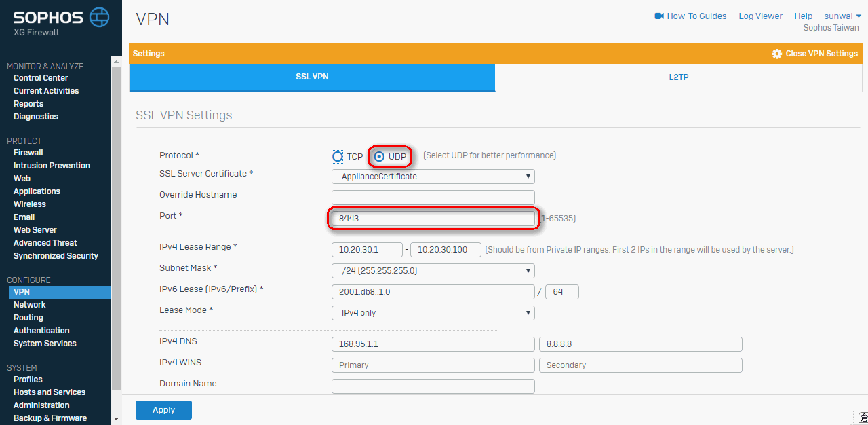The height and width of the screenshot is (425, 868).
Task: Open Routing in the sidebar
Action: coord(28,318)
